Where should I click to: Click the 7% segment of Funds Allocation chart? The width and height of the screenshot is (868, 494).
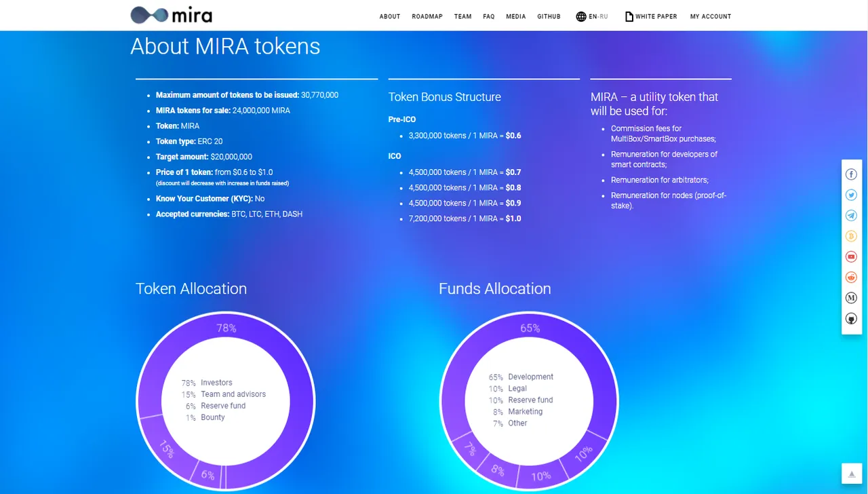click(469, 449)
